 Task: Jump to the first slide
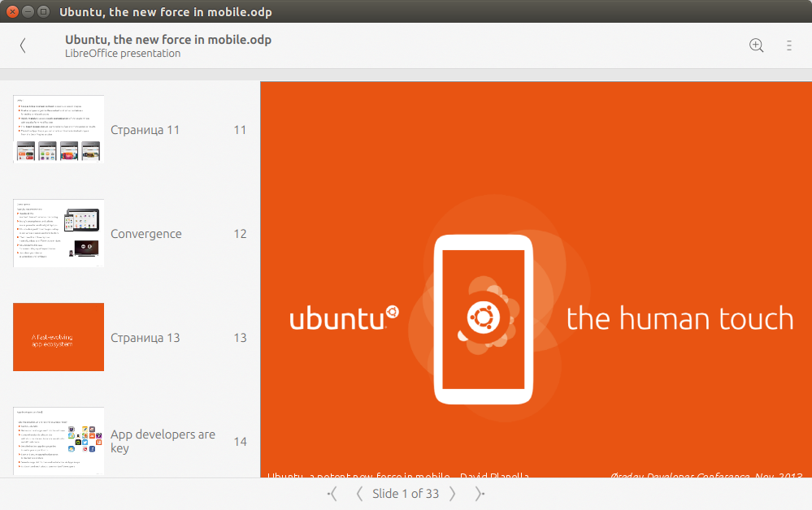pos(332,494)
